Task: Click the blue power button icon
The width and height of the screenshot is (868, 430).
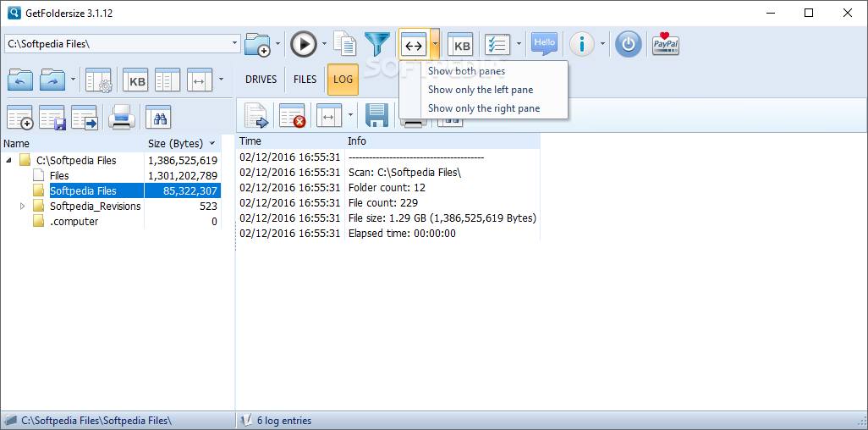Action: 629,44
